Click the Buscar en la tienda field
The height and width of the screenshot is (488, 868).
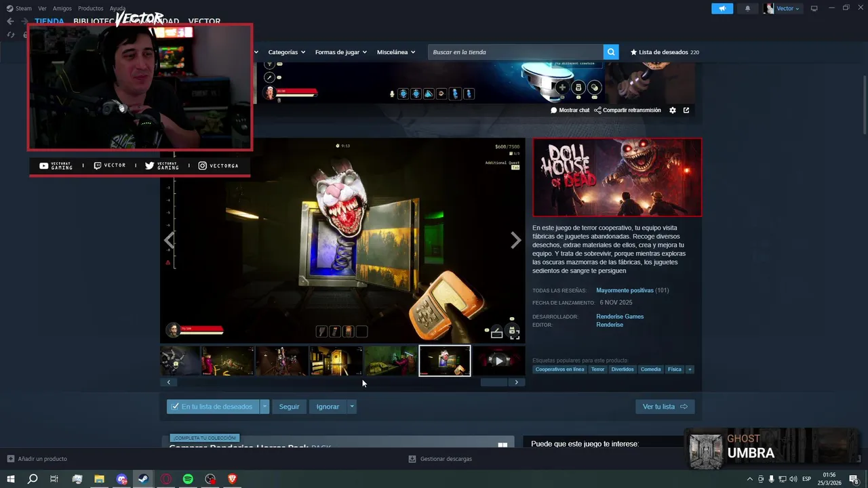point(515,52)
